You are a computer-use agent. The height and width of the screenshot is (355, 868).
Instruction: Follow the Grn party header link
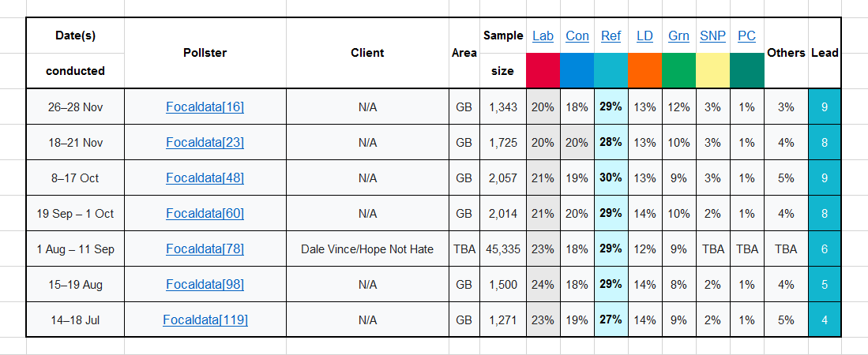pyautogui.click(x=678, y=35)
